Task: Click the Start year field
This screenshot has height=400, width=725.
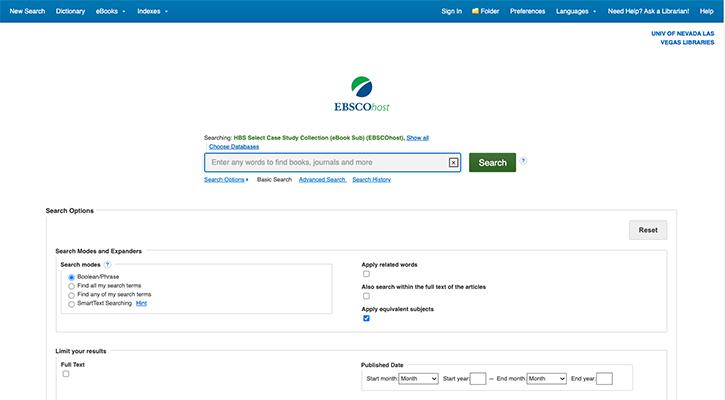Action: (478, 379)
